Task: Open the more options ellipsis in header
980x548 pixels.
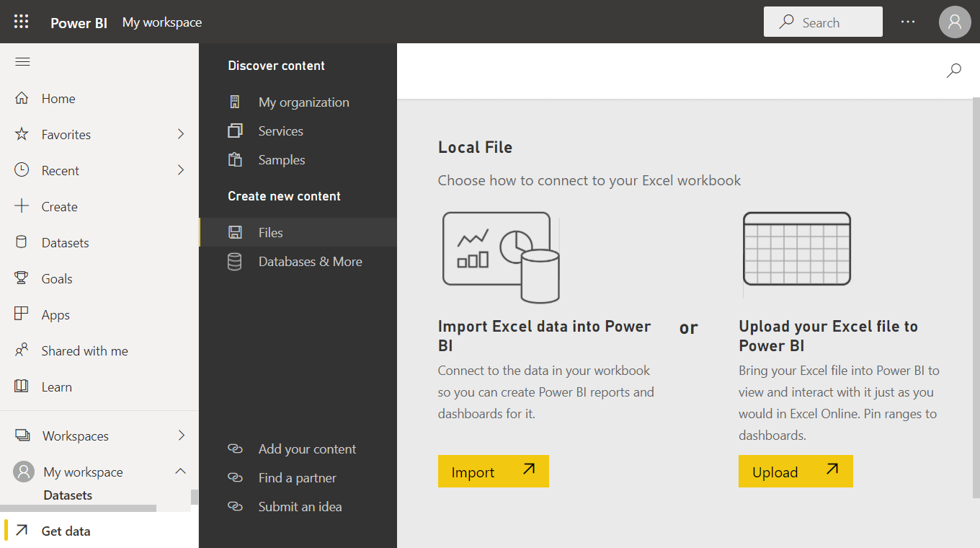Action: [908, 22]
